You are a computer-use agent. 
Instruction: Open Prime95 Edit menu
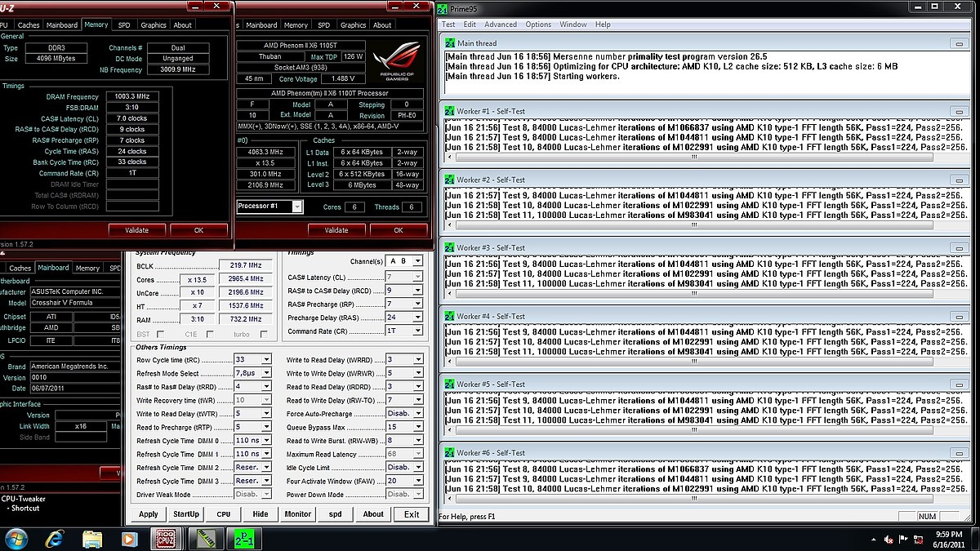(x=470, y=24)
